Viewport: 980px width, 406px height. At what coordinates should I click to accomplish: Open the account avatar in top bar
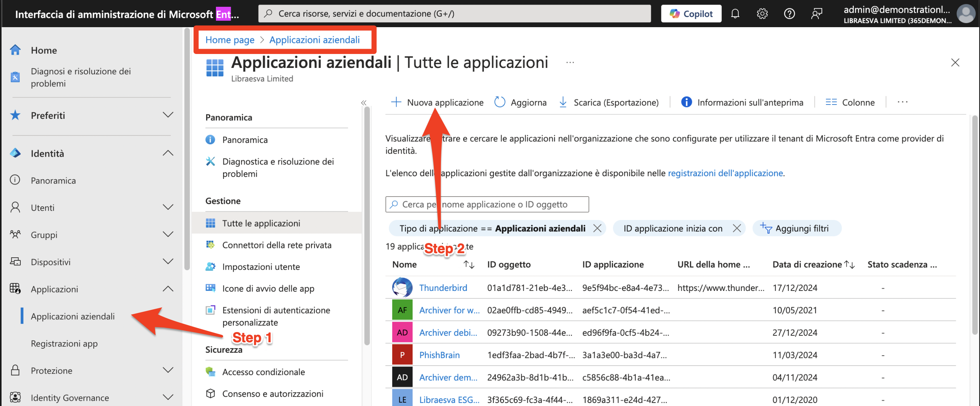966,14
